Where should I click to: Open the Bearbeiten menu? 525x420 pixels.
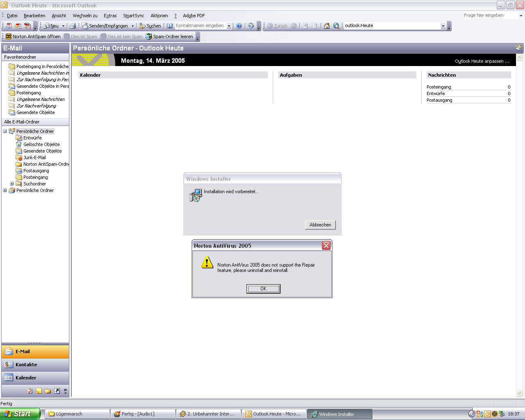point(34,16)
